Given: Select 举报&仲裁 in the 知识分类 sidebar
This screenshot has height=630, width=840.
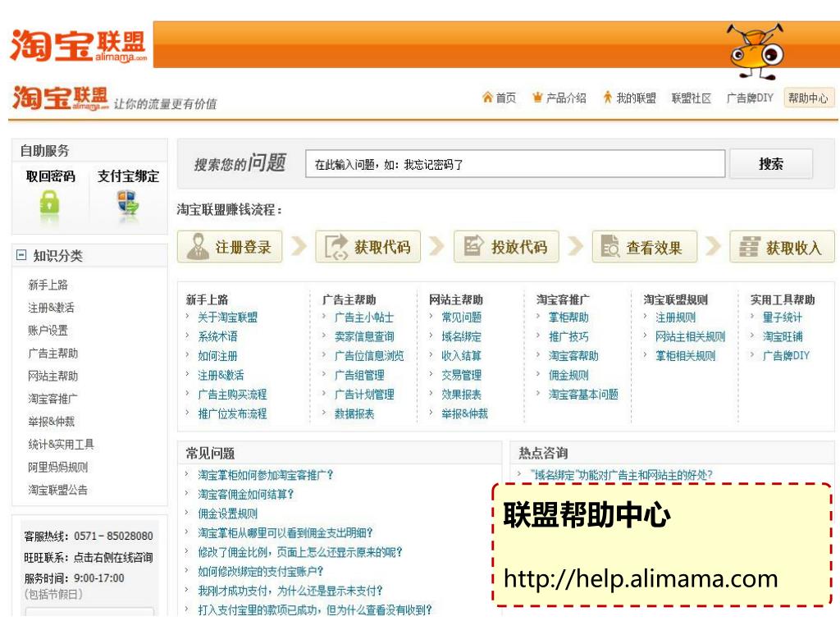Looking at the screenshot, I should pos(52,422).
